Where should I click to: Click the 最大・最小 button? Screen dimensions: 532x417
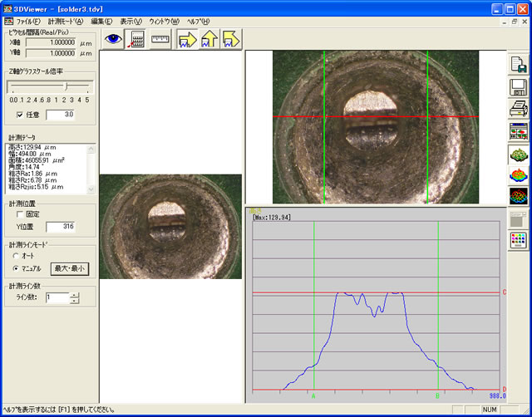tap(69, 268)
